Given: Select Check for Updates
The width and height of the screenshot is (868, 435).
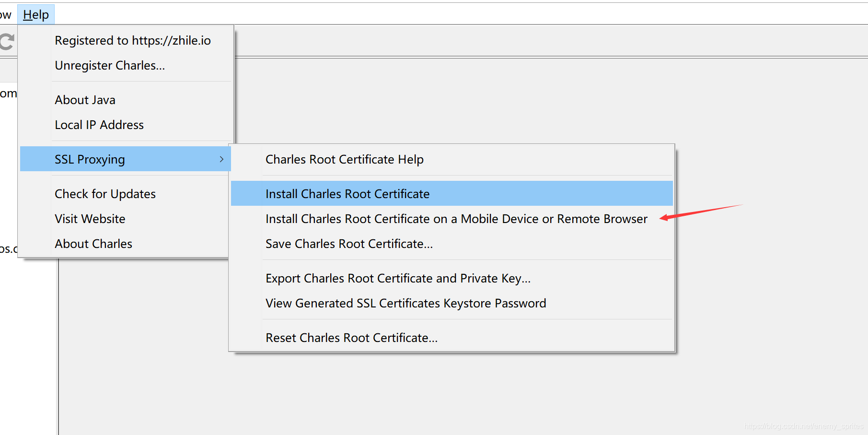Looking at the screenshot, I should click(126, 194).
